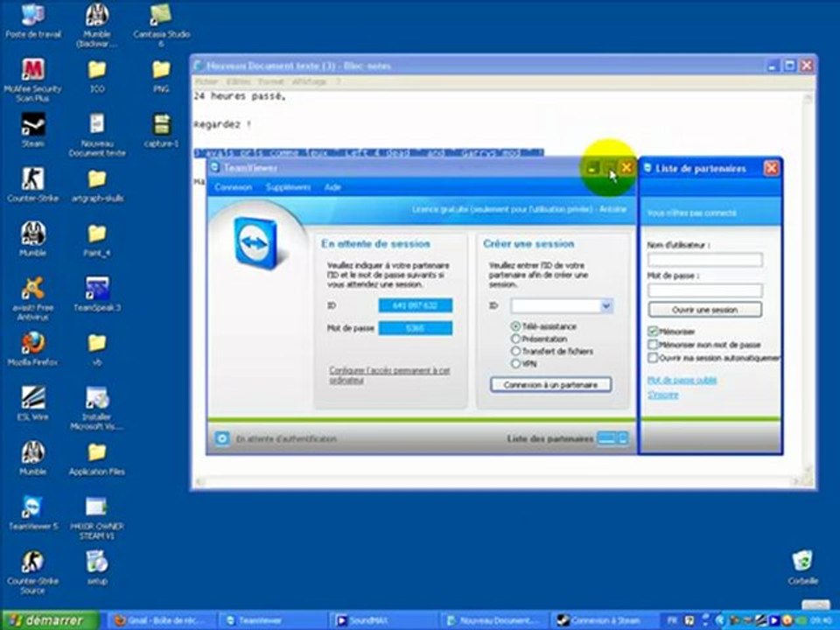Switch to Gmail taskbar button
The width and height of the screenshot is (840, 630).
pos(160,620)
